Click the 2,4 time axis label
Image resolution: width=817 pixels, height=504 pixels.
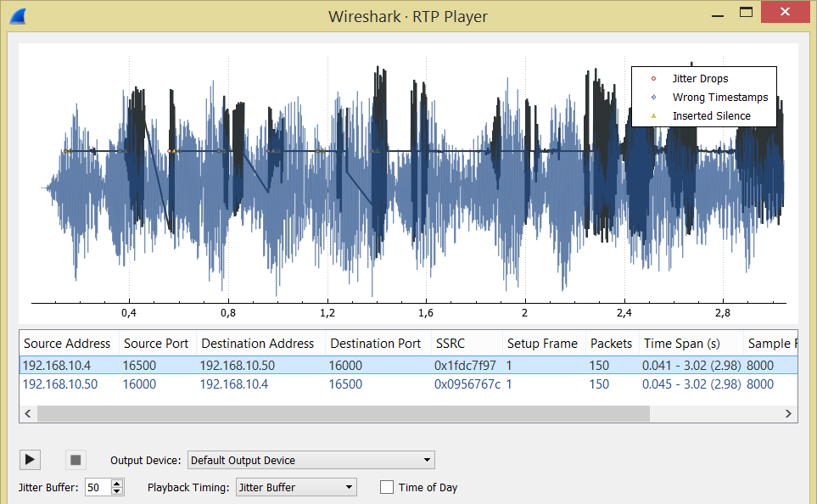click(x=624, y=313)
